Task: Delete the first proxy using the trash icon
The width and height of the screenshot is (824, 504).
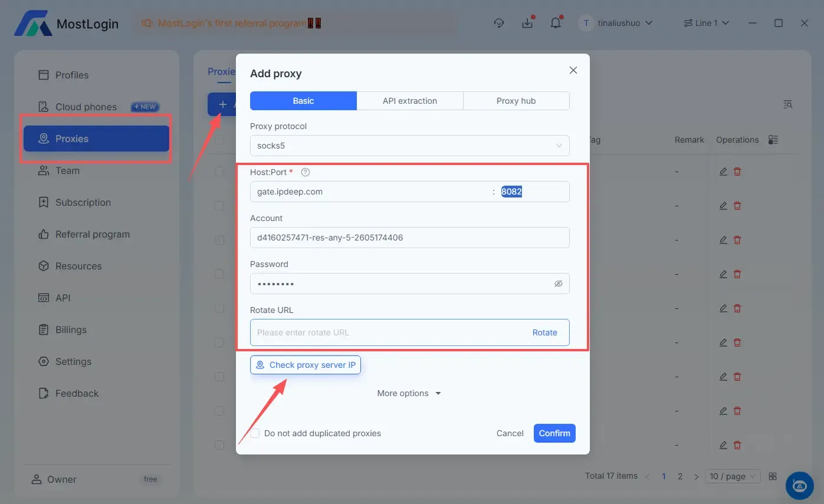Action: pos(737,172)
